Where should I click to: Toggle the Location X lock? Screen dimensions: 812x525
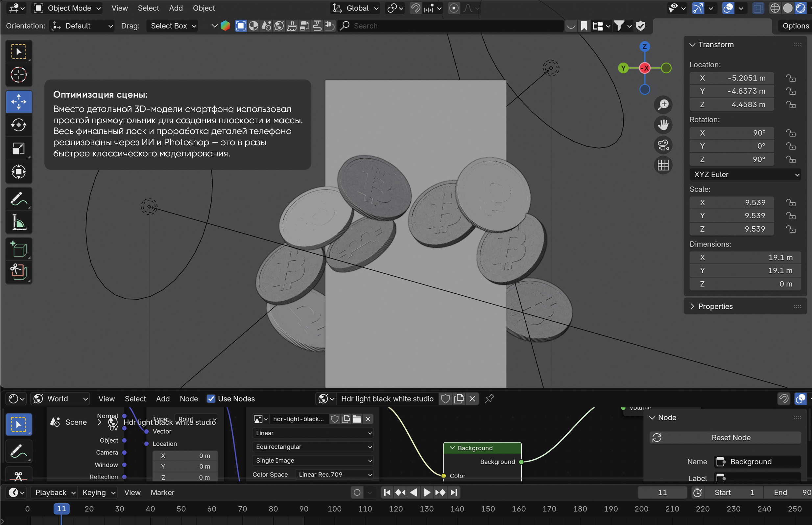(791, 78)
